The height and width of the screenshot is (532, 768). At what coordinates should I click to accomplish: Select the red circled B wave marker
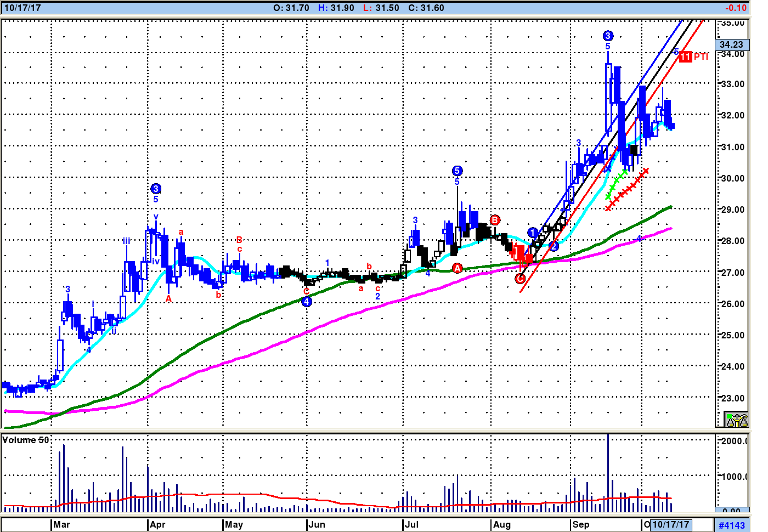coord(495,220)
